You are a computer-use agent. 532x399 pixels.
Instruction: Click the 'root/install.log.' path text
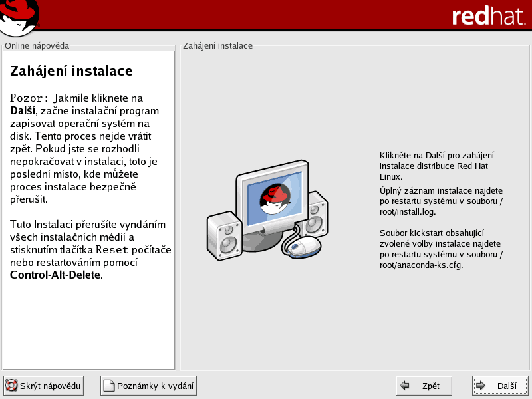click(x=408, y=212)
